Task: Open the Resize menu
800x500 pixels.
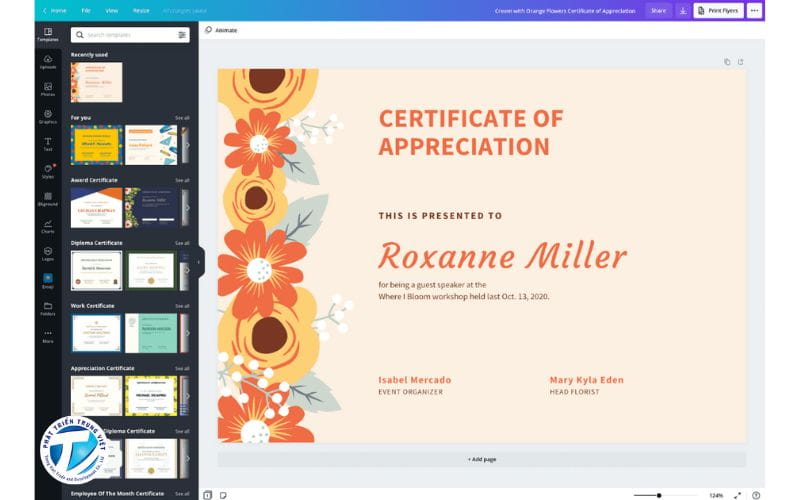Action: point(141,10)
